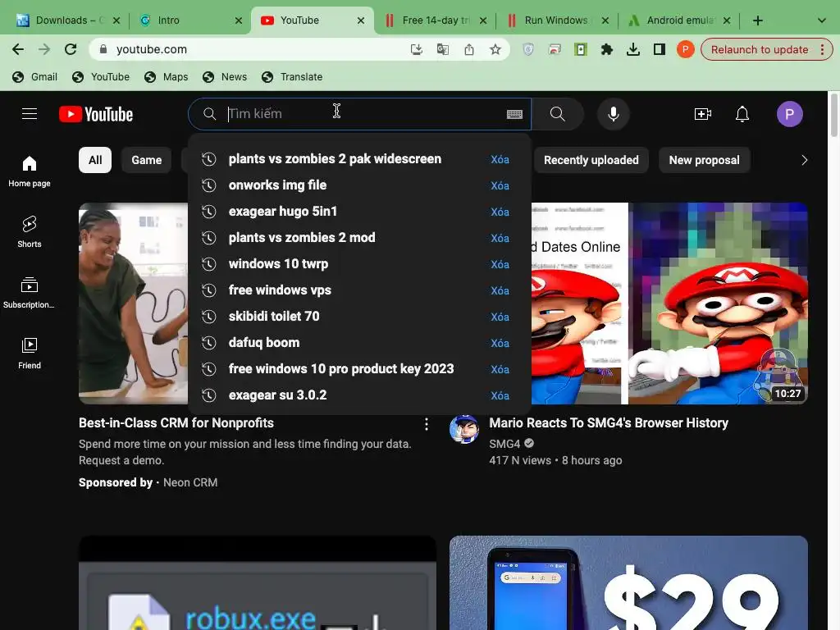Viewport: 840px width, 630px height.
Task: Click the share page icon in address bar
Action: (468, 49)
